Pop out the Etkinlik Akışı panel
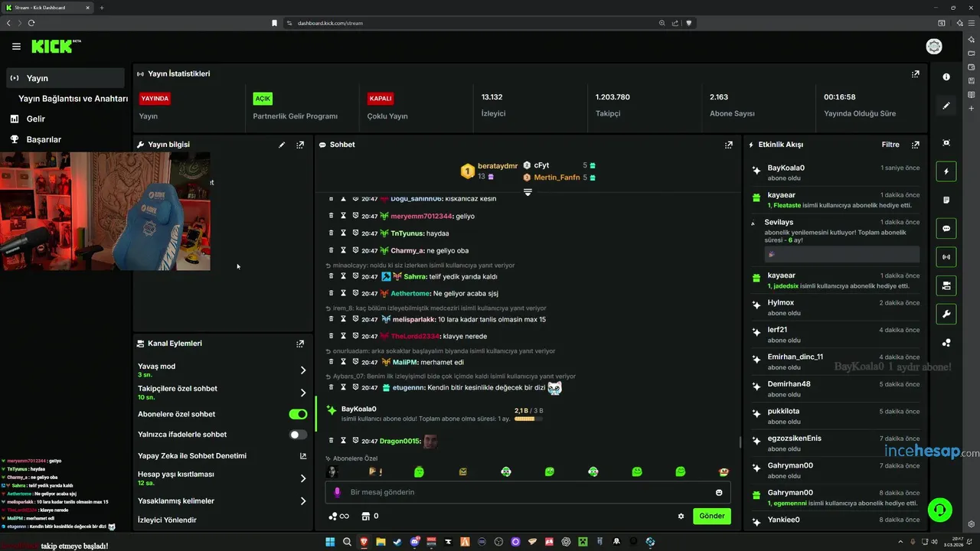This screenshot has height=551, width=980. (915, 145)
